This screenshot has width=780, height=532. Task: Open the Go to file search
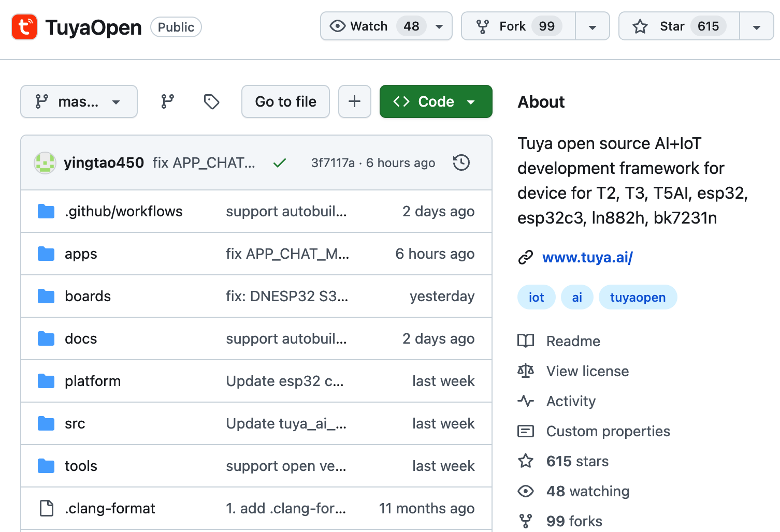(x=285, y=101)
